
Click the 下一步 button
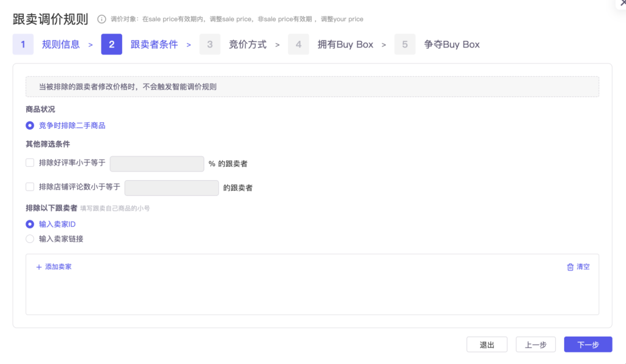(588, 344)
